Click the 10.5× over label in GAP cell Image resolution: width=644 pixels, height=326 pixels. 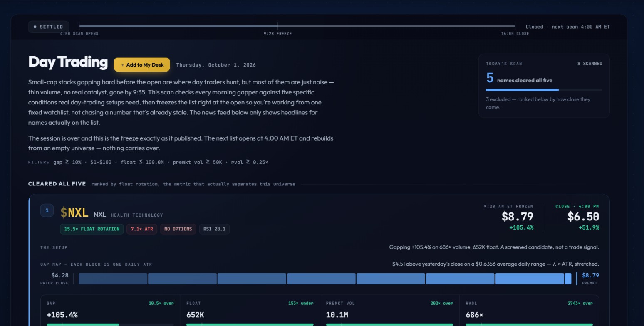click(x=161, y=303)
